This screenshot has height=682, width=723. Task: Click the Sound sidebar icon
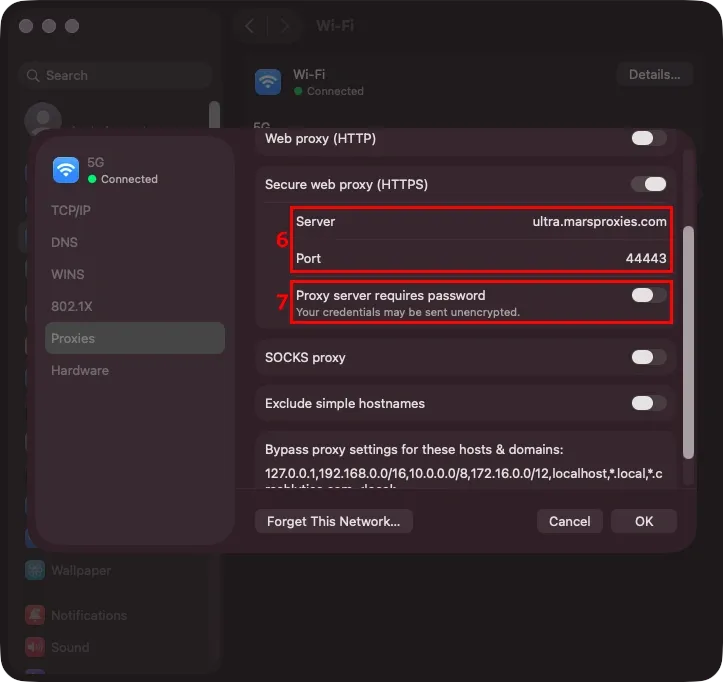coord(35,647)
